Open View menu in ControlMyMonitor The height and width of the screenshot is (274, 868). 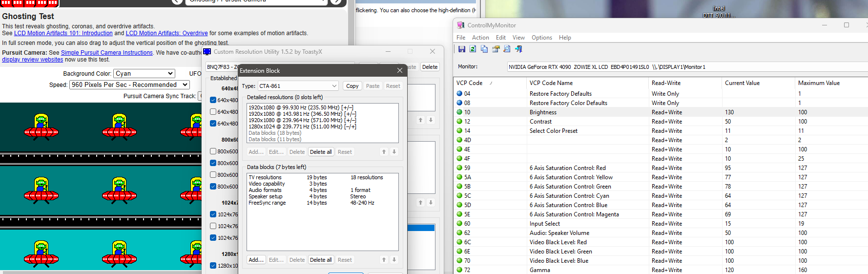tap(518, 38)
